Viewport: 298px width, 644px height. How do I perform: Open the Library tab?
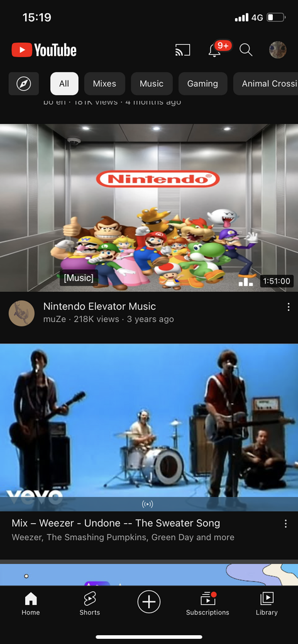[267, 604]
